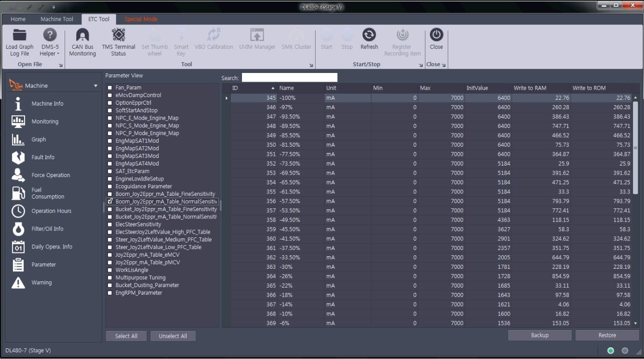The width and height of the screenshot is (644, 359).
Task: Click the Unit column header
Action: pyautogui.click(x=347, y=88)
